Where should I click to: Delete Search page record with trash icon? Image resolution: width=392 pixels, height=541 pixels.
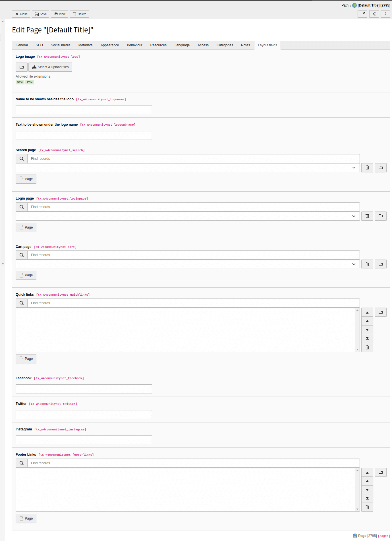tap(367, 168)
